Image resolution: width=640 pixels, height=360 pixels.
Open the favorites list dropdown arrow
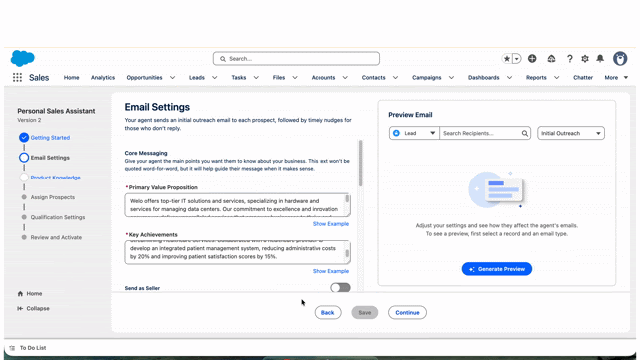click(x=517, y=59)
